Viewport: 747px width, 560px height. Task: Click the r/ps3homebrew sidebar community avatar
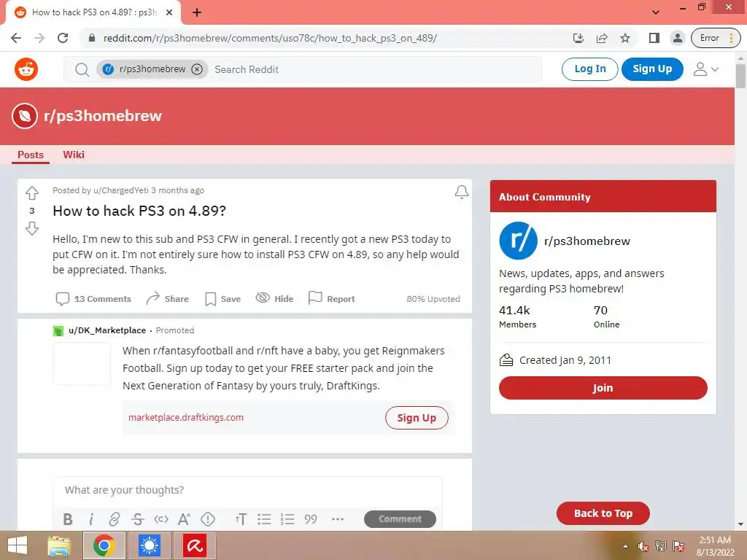pyautogui.click(x=519, y=241)
